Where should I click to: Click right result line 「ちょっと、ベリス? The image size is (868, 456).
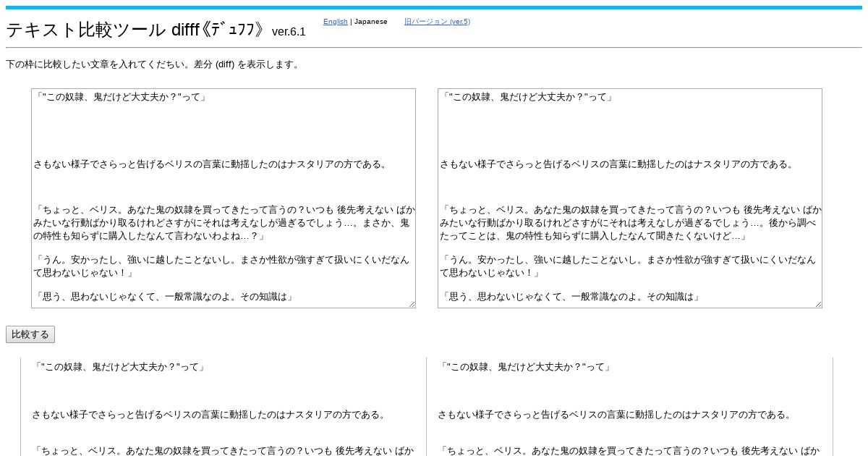pos(628,450)
